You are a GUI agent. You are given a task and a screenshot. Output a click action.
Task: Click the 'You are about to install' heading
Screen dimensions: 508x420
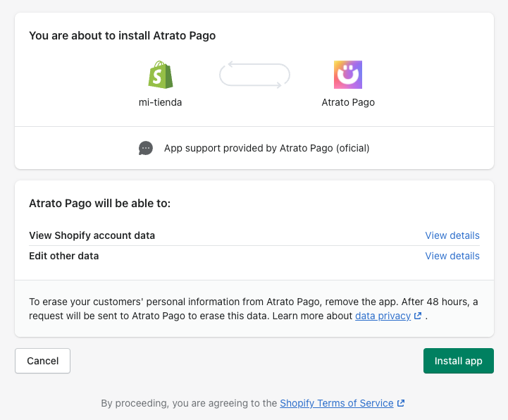(123, 36)
